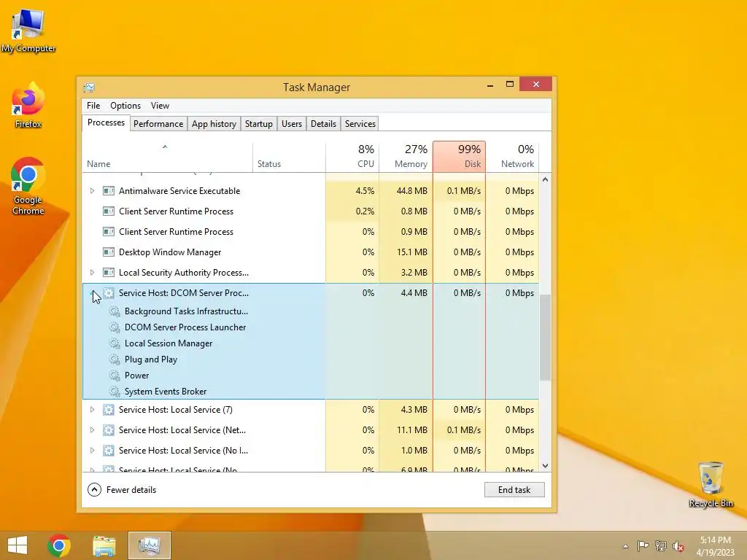Switch to the Startup tab
747x560 pixels.
point(259,124)
